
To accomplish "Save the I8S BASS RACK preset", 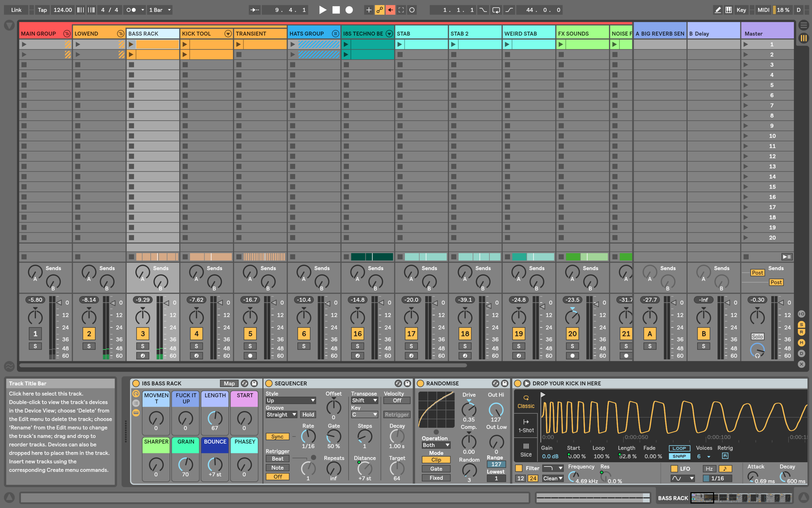I will (254, 383).
